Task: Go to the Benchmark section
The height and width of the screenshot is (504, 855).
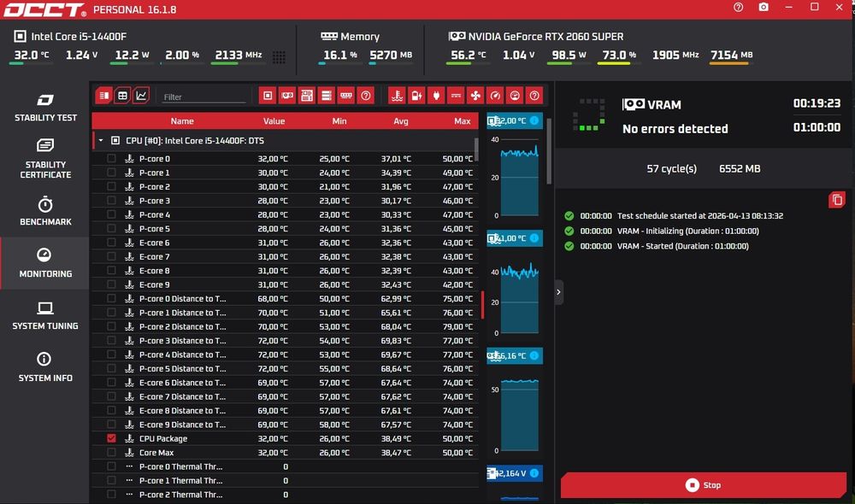Action: (45, 211)
